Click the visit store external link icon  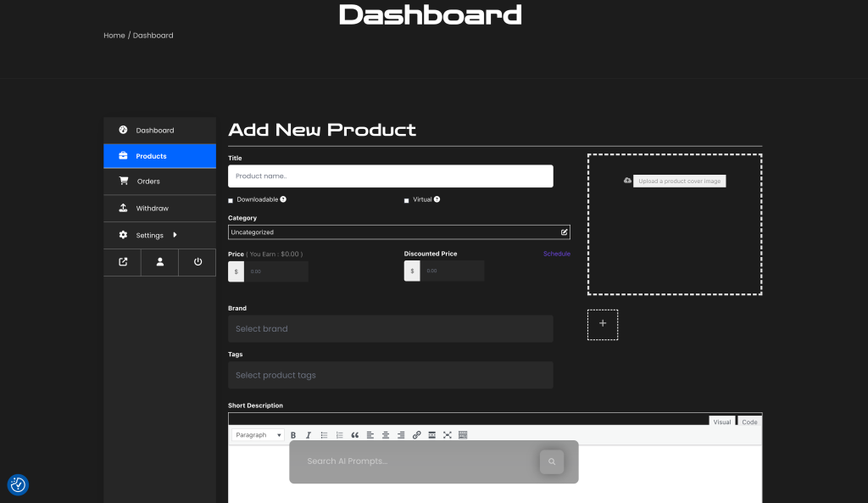(123, 262)
